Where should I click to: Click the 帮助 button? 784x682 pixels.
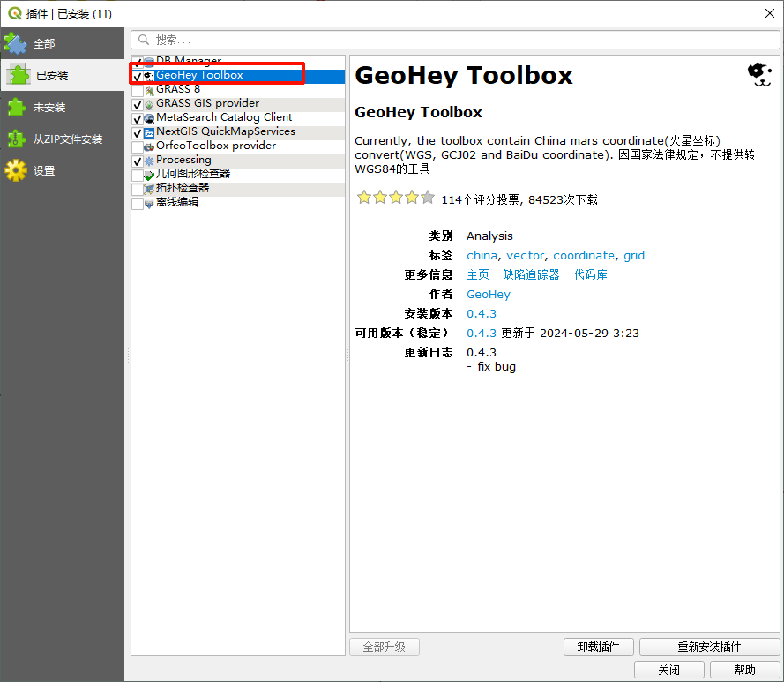pyautogui.click(x=745, y=670)
